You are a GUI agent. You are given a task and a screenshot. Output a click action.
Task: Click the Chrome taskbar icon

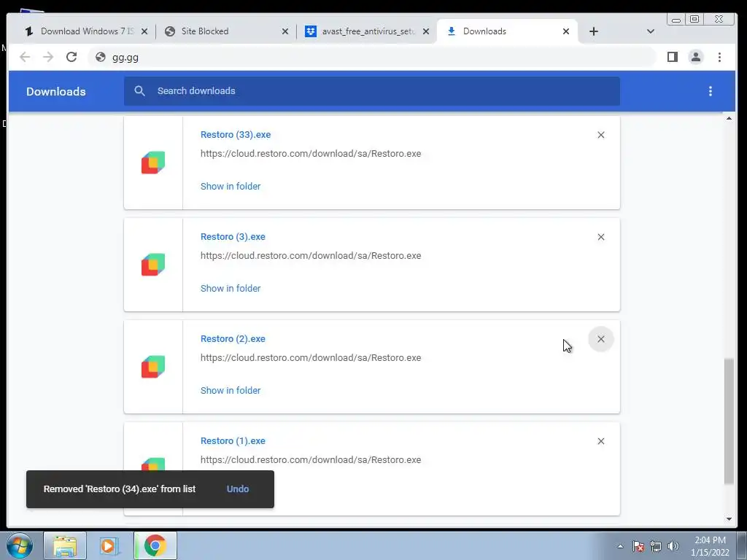(x=155, y=545)
